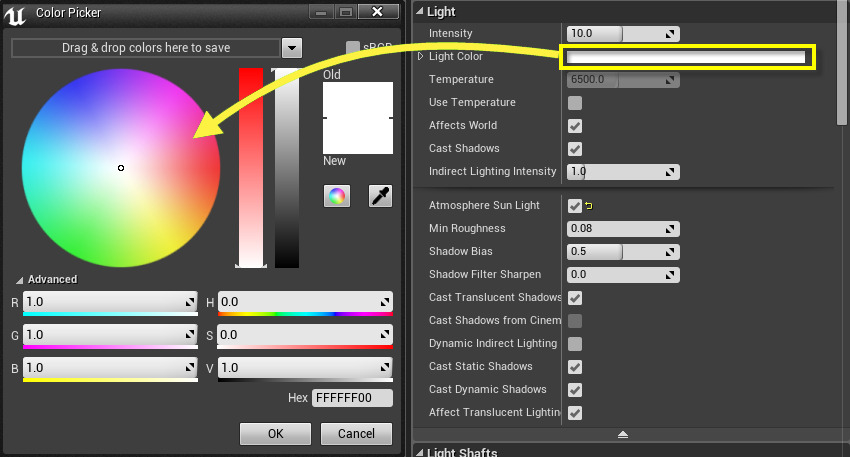Collapse the Light category
850x457 pixels.
[419, 11]
